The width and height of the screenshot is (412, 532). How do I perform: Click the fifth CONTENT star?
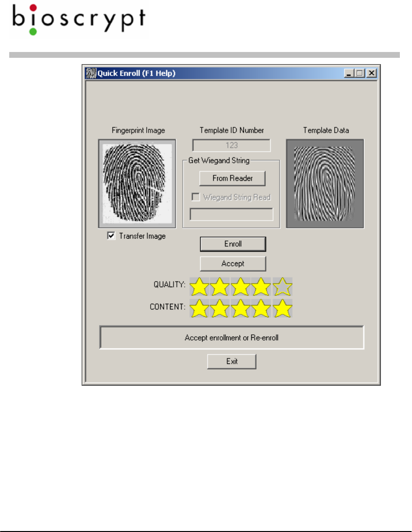(282, 309)
